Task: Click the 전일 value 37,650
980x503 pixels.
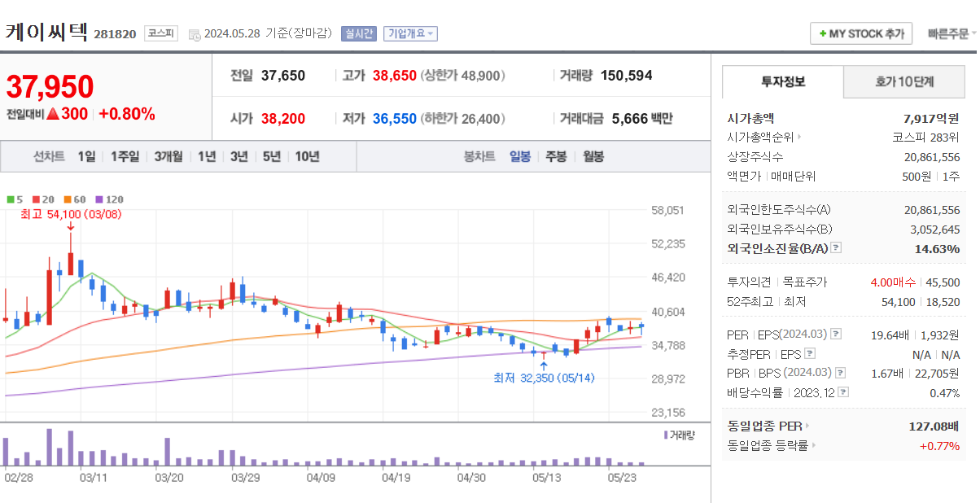Action: [x=283, y=76]
